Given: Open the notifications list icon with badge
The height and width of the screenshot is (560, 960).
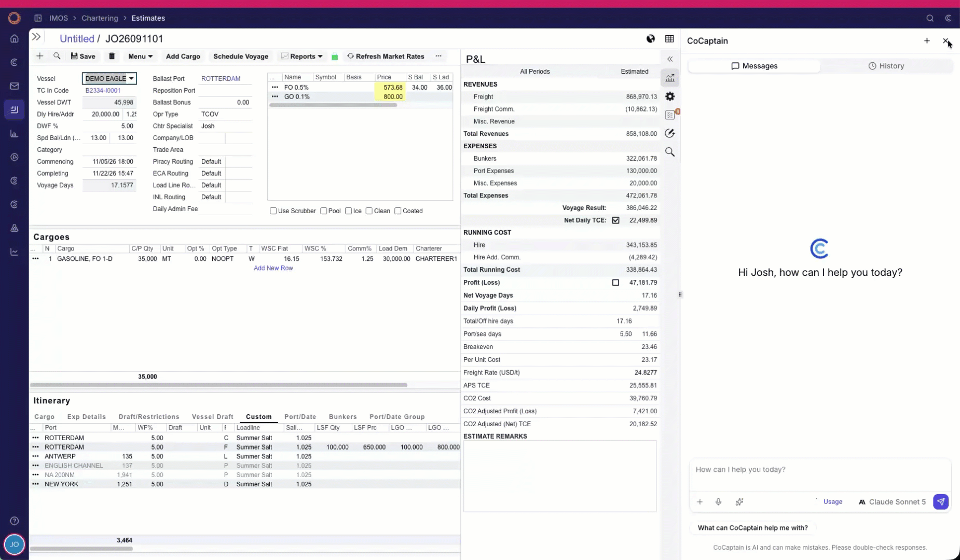Looking at the screenshot, I should 671,115.
